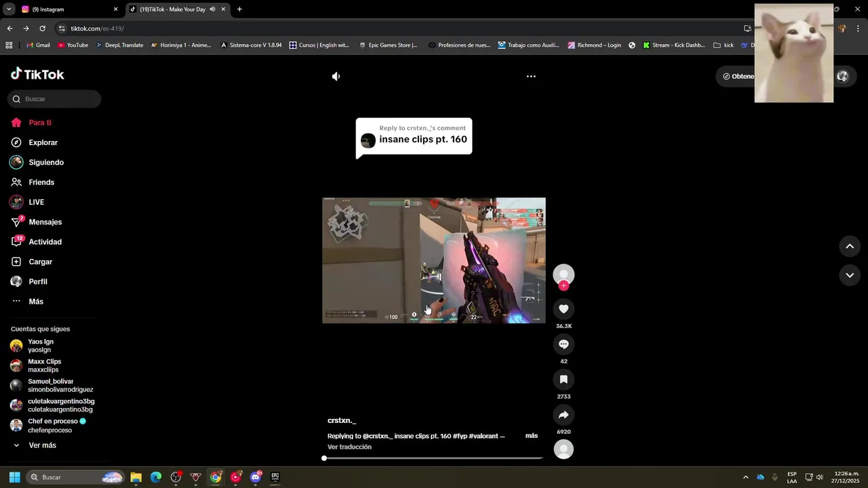The height and width of the screenshot is (488, 868).
Task: Open the kick bookmarks folder
Action: [724, 45]
